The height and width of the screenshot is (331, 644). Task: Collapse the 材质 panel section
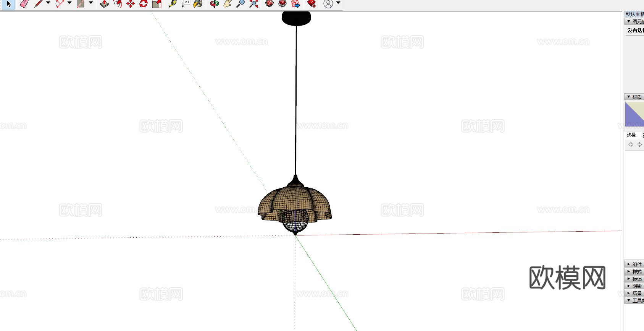[x=629, y=97]
